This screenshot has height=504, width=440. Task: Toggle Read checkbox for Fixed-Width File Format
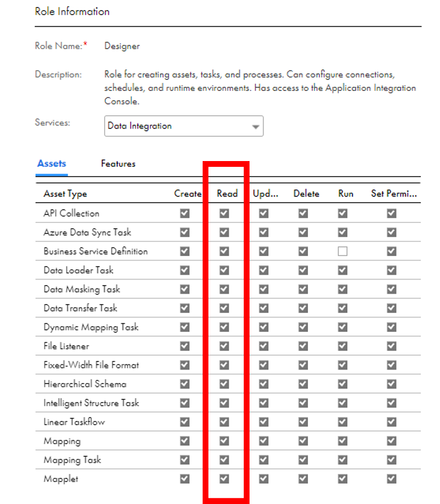click(x=224, y=365)
